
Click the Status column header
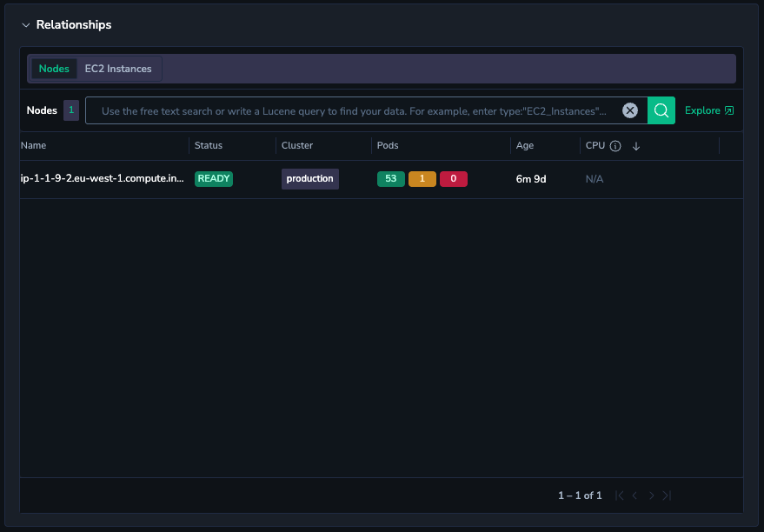coord(209,146)
